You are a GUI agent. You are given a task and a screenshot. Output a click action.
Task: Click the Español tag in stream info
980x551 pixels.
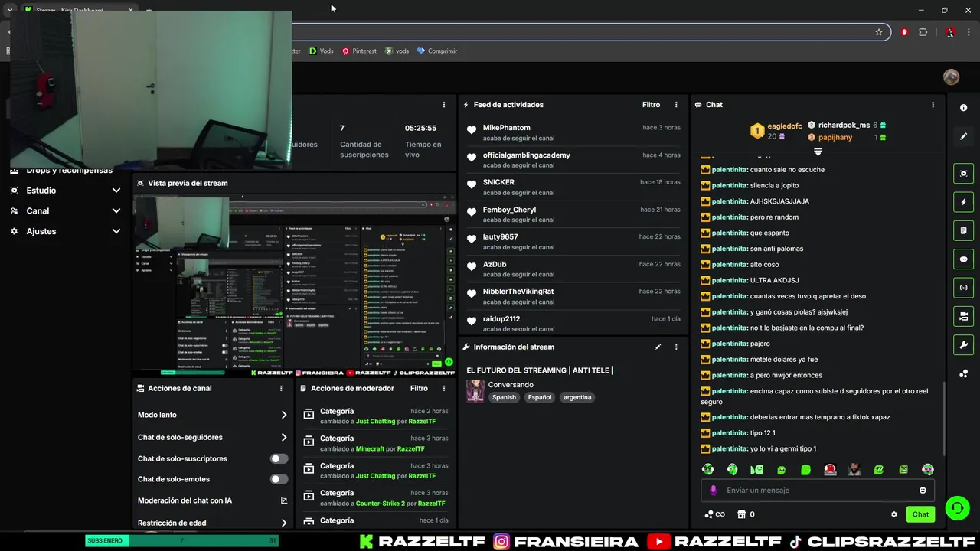[x=539, y=397]
